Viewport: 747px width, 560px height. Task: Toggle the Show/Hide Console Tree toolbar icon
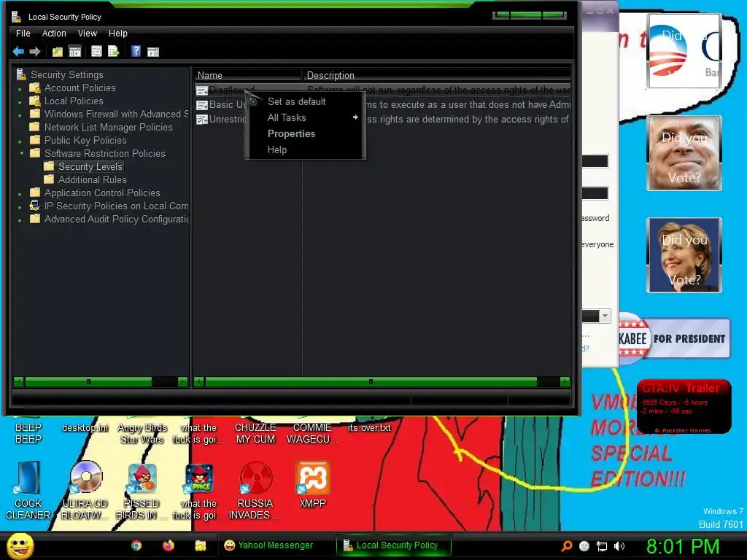click(75, 52)
